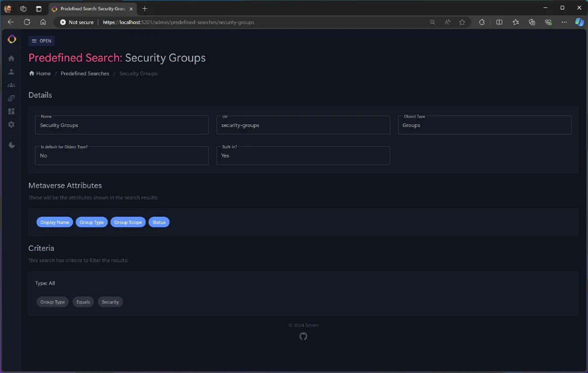The width and height of the screenshot is (588, 373).
Task: Open the Dashboard tiles icon in the sidebar
Action: pos(11,111)
